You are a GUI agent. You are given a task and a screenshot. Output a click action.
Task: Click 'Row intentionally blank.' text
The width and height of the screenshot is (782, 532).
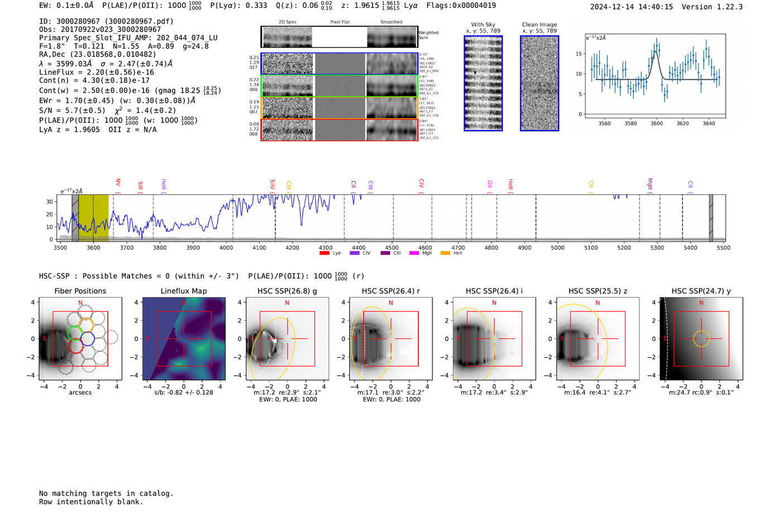[x=91, y=502]
